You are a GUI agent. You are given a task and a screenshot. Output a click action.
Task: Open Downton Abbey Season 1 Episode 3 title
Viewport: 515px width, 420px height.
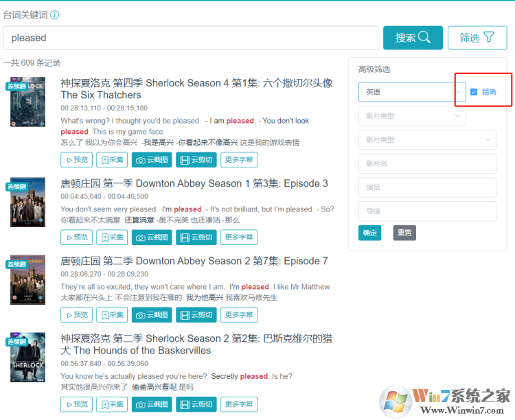[x=194, y=183]
